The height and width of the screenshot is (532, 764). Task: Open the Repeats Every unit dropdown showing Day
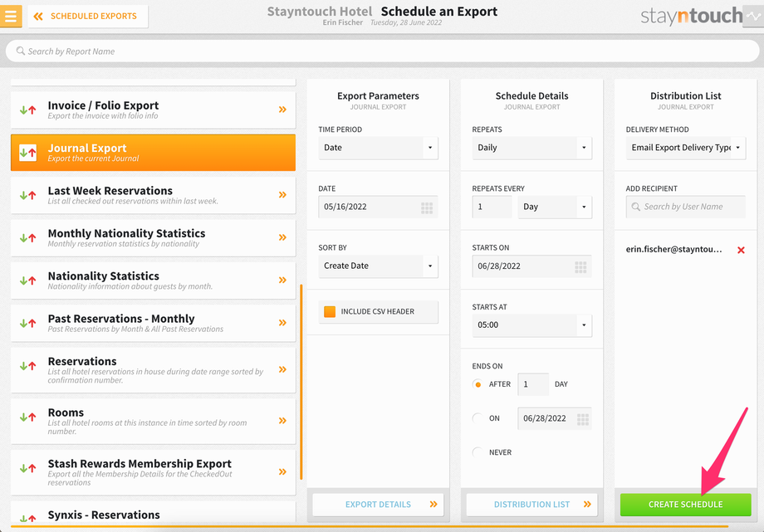click(x=555, y=207)
